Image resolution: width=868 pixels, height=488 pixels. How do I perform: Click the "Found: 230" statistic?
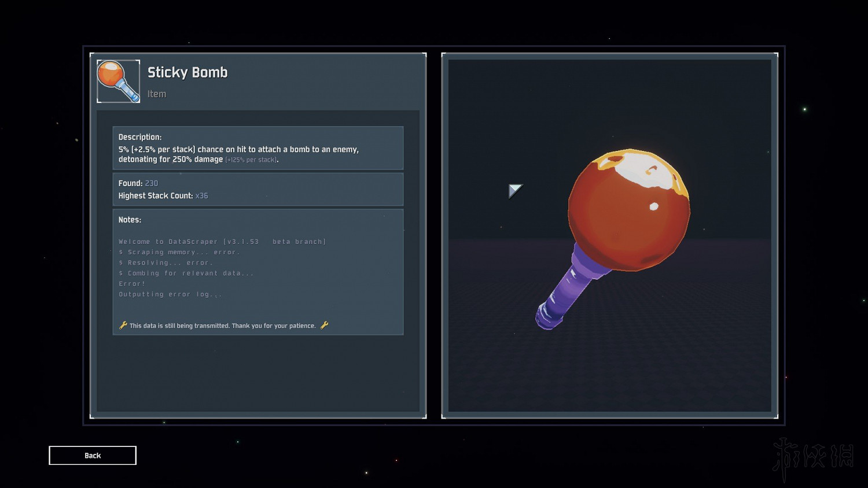click(x=138, y=183)
